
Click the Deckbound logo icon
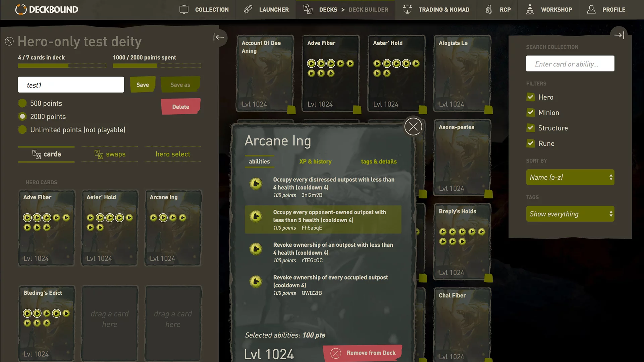[21, 9]
